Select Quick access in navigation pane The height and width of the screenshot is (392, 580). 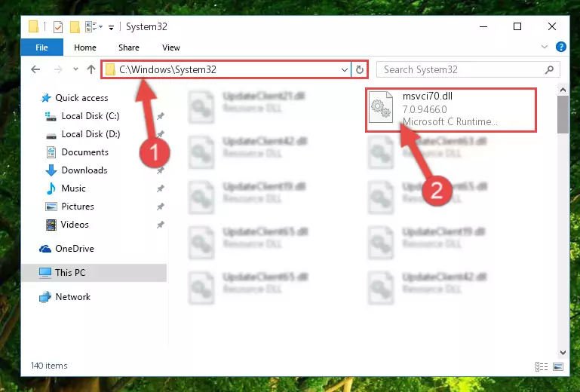(81, 98)
